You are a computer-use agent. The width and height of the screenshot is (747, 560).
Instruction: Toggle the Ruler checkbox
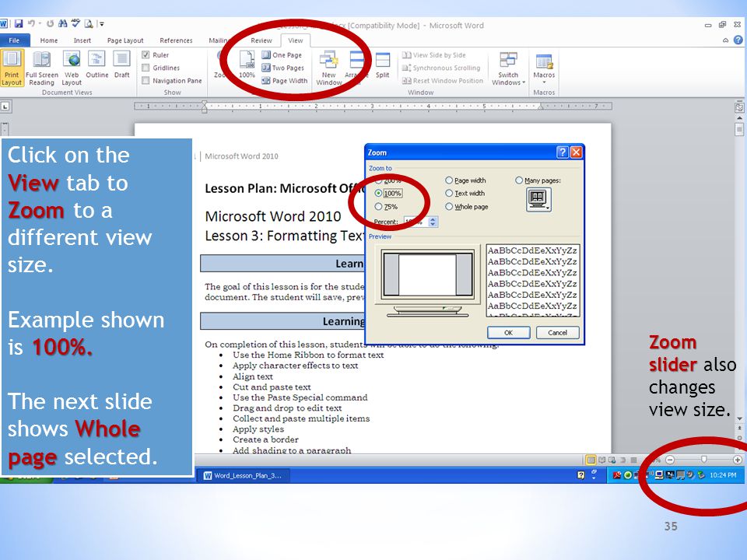click(x=146, y=54)
